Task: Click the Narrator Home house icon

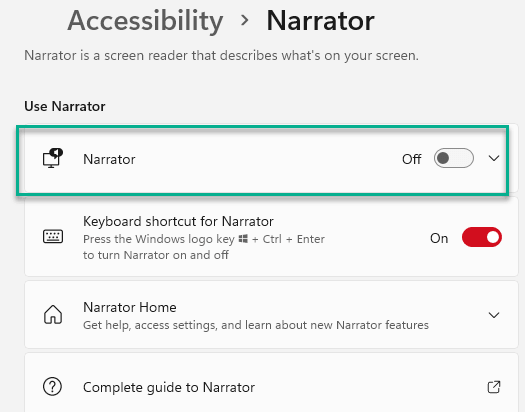Action: (x=53, y=315)
